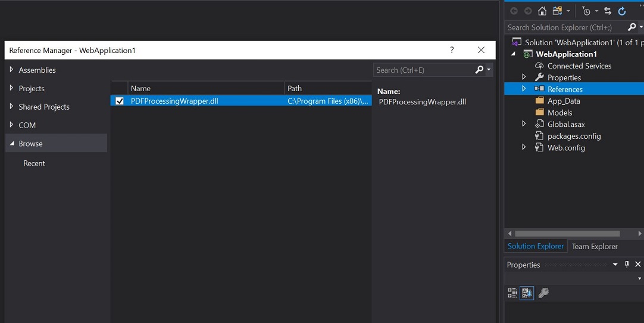Click the Sync with Active Document icon
Screen dimensions: 644x323
pyautogui.click(x=607, y=11)
